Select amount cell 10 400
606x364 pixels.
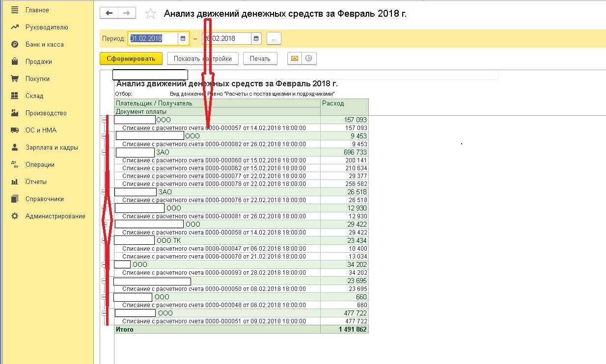pos(344,248)
